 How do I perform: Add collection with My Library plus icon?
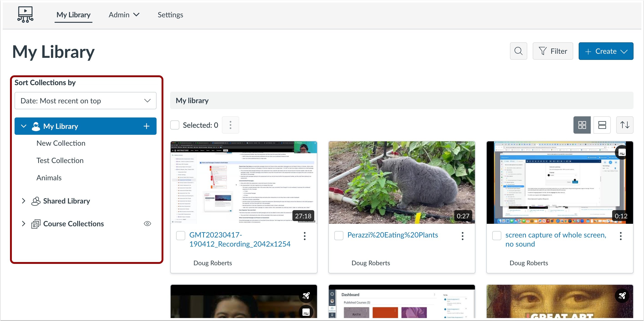click(146, 126)
